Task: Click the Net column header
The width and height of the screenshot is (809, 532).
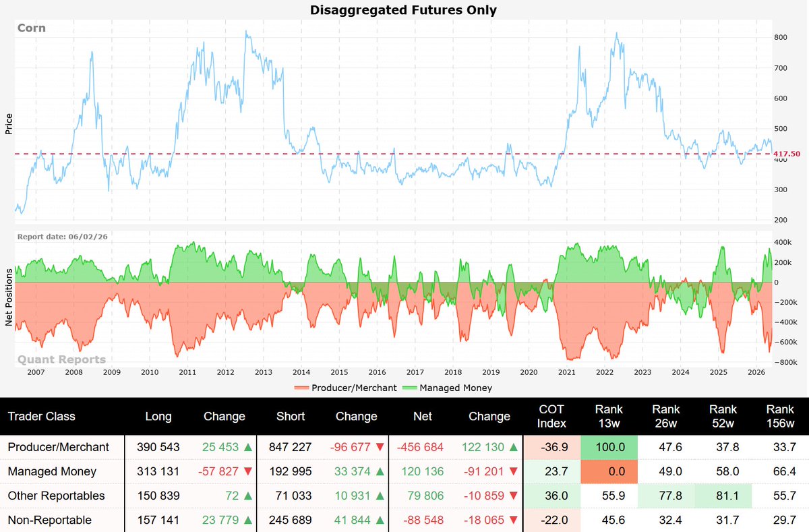Action: (x=423, y=416)
